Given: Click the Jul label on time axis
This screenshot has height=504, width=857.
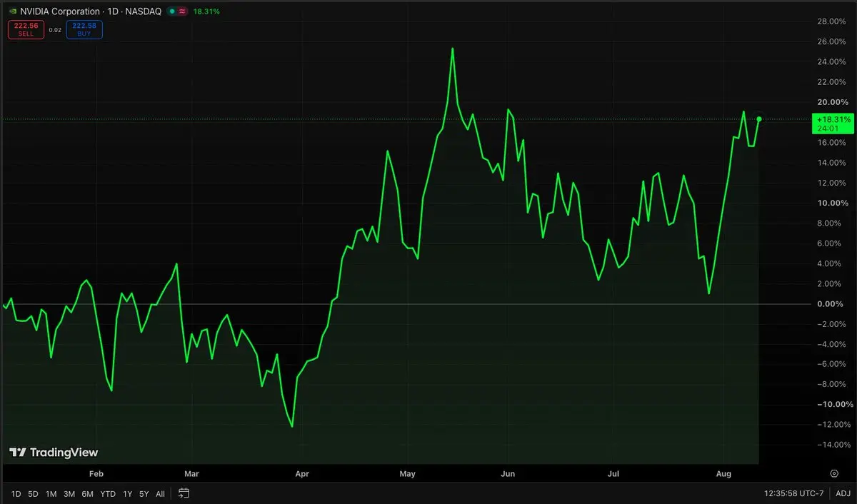Looking at the screenshot, I should [x=613, y=473].
